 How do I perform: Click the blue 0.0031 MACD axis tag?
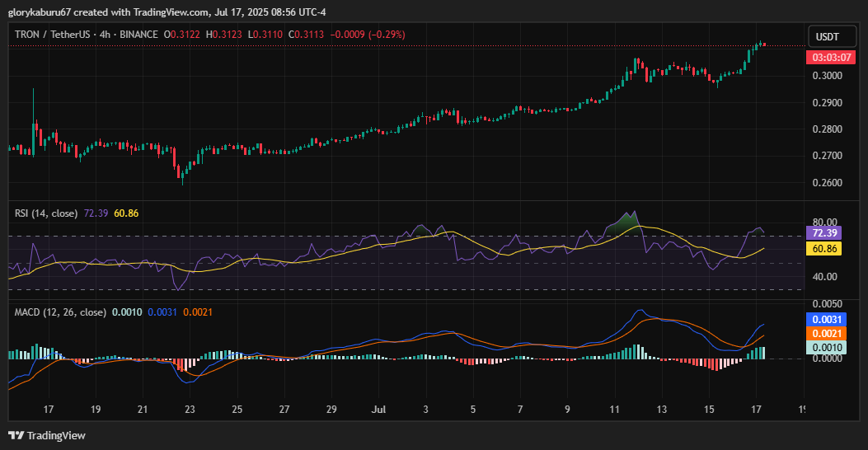[825, 319]
